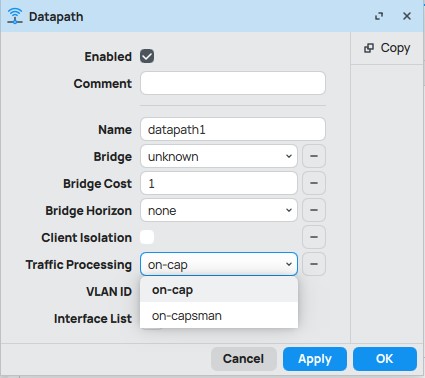Expand the Bridge Horizon dropdown
The width and height of the screenshot is (425, 378).
click(x=219, y=210)
